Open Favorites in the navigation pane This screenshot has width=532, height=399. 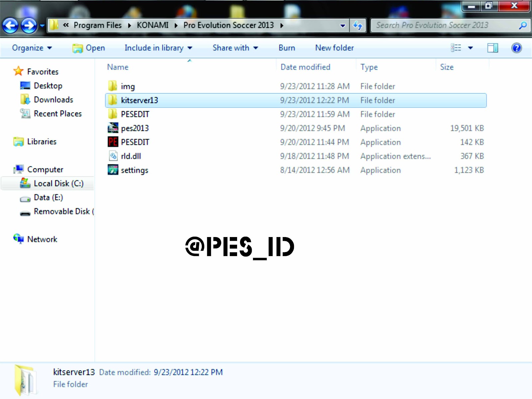coord(43,71)
